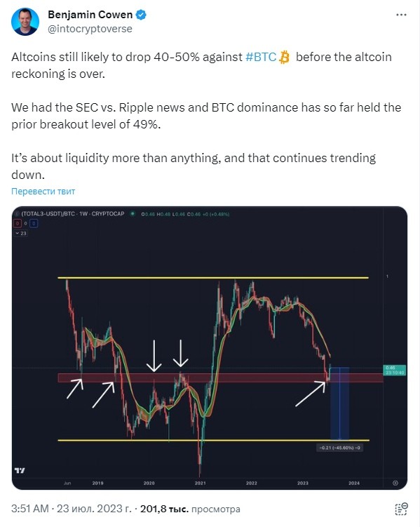Viewport: 420px width, 527px height.
Task: Click the orange Bitcoin emoji icon
Action: click(x=285, y=57)
